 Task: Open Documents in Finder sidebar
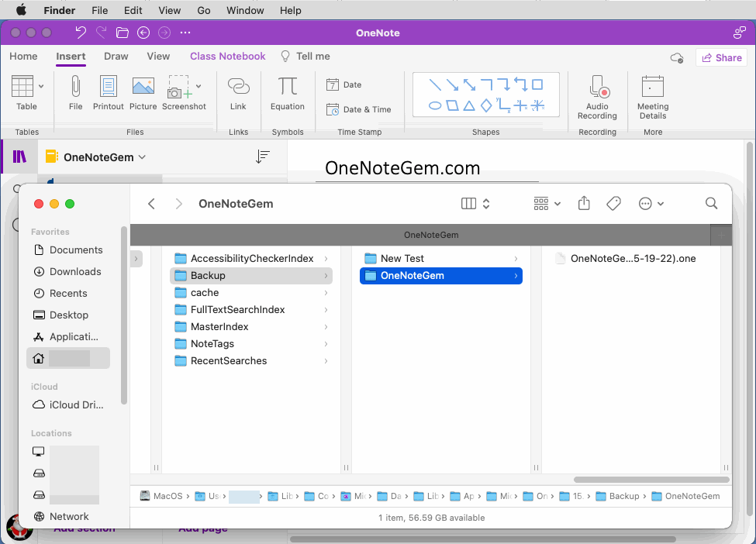tap(68, 250)
